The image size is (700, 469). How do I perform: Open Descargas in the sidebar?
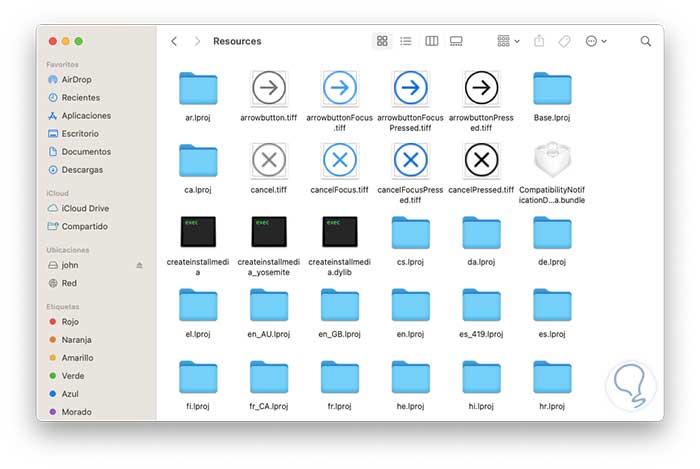[82, 169]
